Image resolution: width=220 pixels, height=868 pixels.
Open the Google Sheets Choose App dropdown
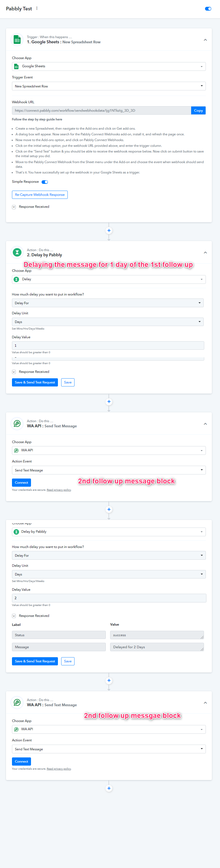pos(109,66)
